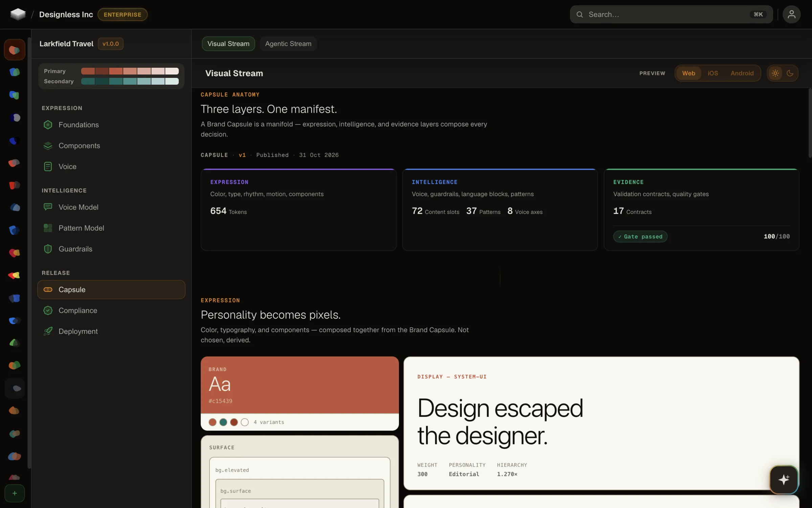
Task: Select the Android preview platform
Action: [742, 73]
